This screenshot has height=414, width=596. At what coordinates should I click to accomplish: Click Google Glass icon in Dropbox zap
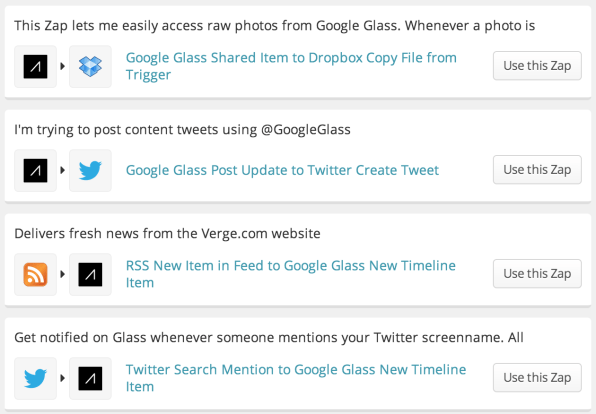(35, 67)
